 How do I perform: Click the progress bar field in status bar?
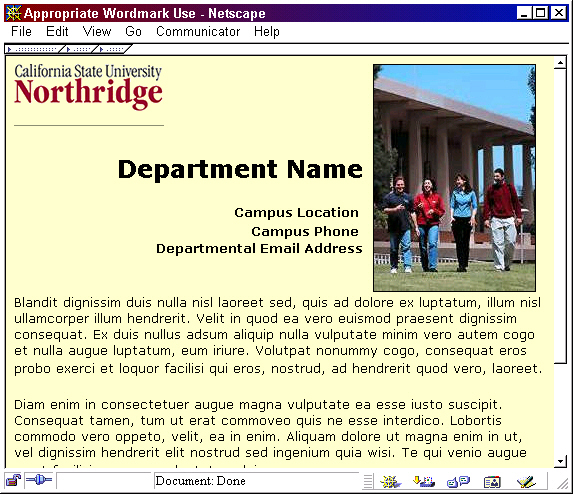(x=104, y=481)
